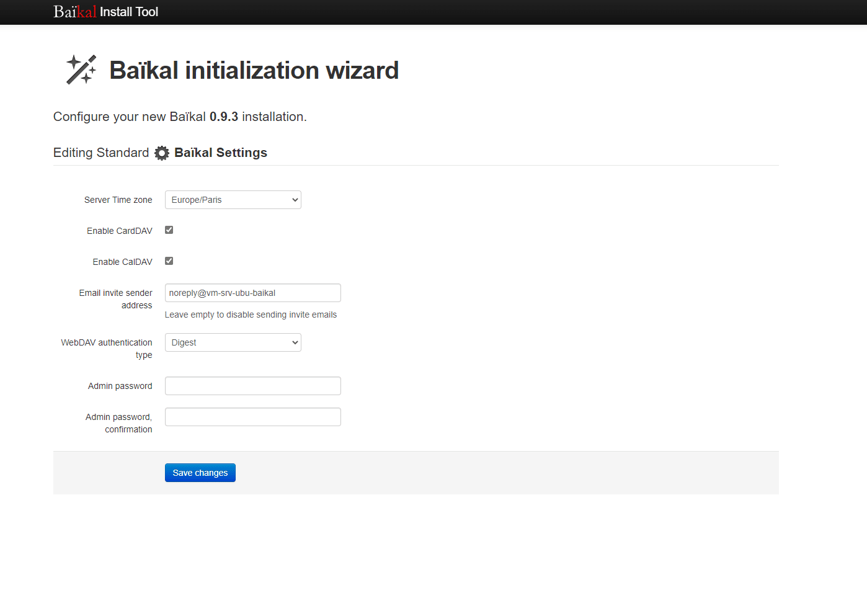
Task: Click the 'Enable CalDAV' label
Action: pyautogui.click(x=122, y=262)
